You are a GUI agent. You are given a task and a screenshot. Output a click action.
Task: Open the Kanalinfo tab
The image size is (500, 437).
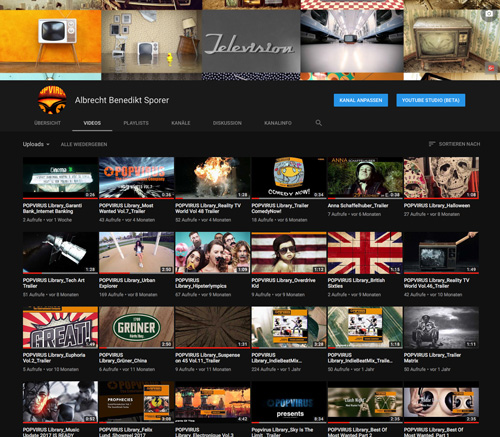point(278,123)
